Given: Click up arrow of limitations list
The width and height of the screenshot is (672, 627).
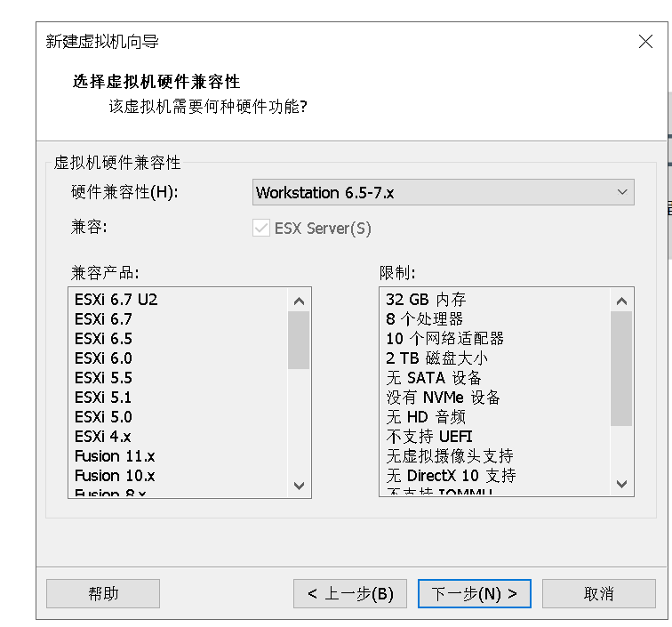Looking at the screenshot, I should click(x=621, y=301).
